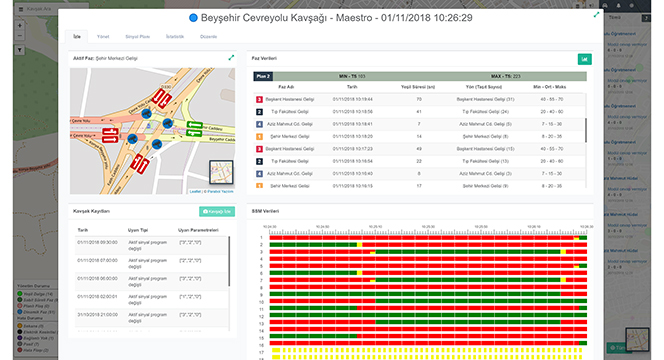Select red signal arrows at western approach
This screenshot has width=664, height=360.
(110, 136)
